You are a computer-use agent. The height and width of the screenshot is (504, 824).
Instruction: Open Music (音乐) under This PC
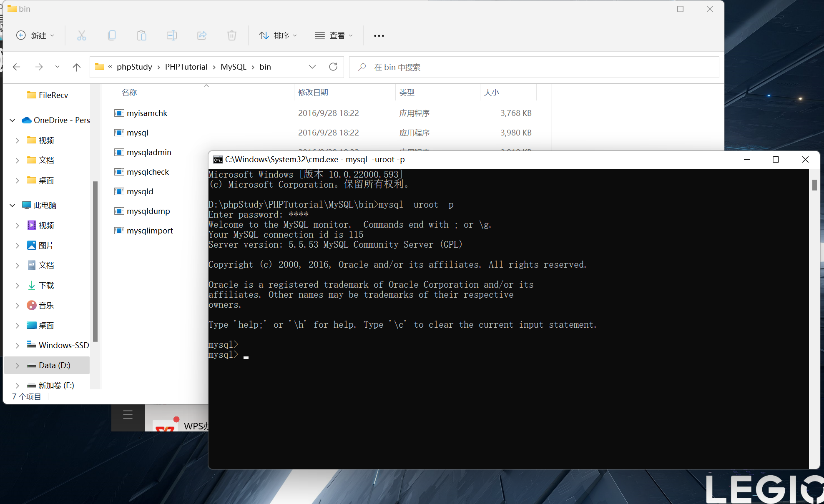tap(40, 305)
